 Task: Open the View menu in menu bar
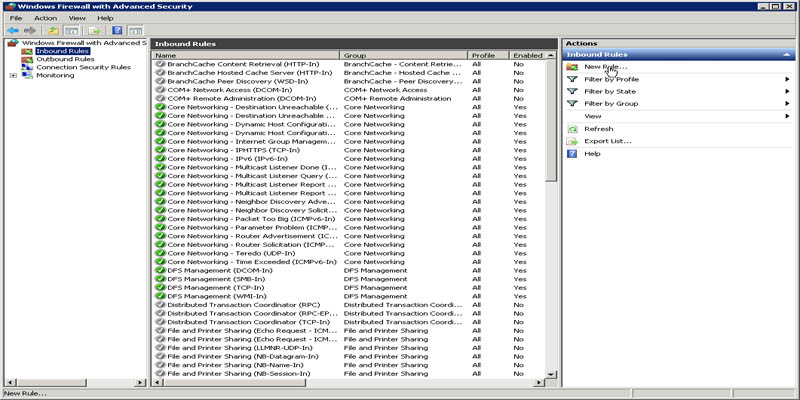[x=77, y=18]
